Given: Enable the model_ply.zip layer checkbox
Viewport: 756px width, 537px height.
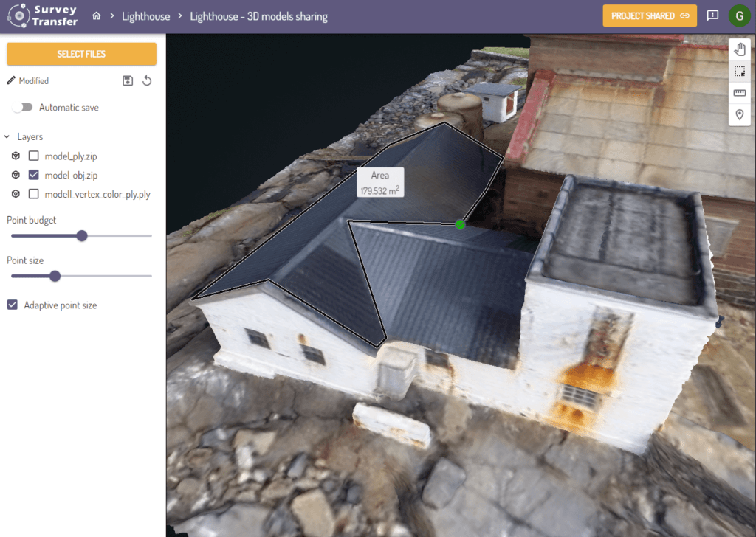Looking at the screenshot, I should [33, 156].
